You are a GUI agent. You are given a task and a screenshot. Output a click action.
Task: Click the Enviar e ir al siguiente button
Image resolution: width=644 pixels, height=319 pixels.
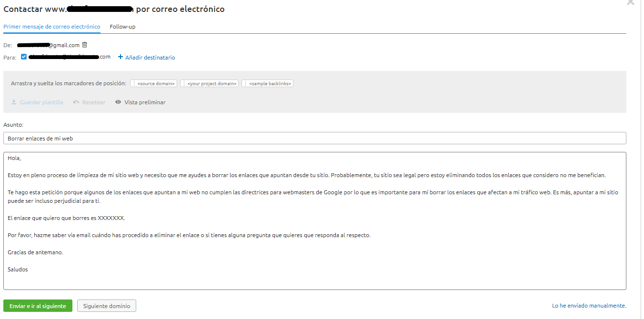38,306
